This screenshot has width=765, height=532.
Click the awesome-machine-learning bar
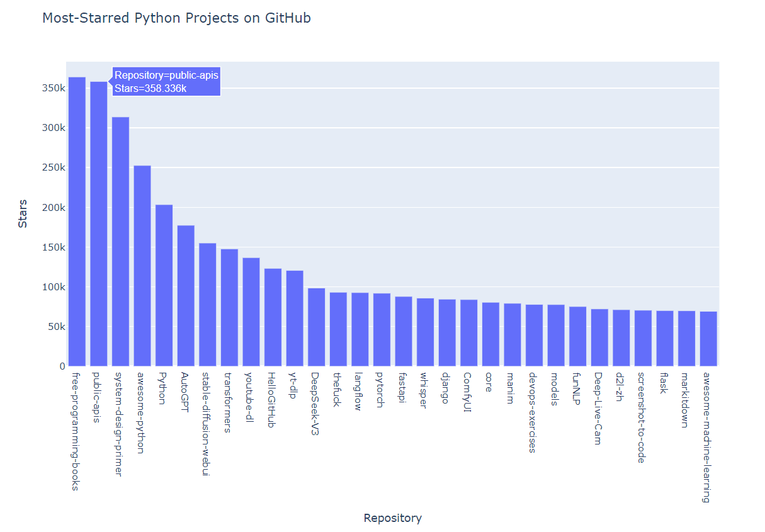click(x=708, y=339)
